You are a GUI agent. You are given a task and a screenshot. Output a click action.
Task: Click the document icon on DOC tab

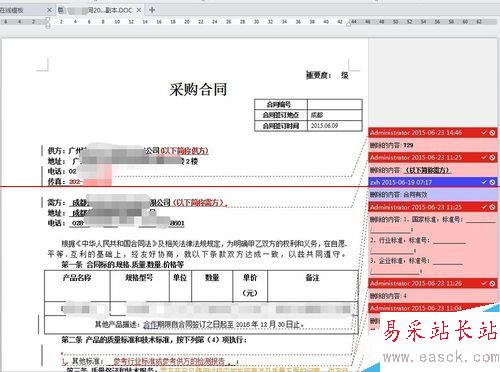pyautogui.click(x=61, y=10)
